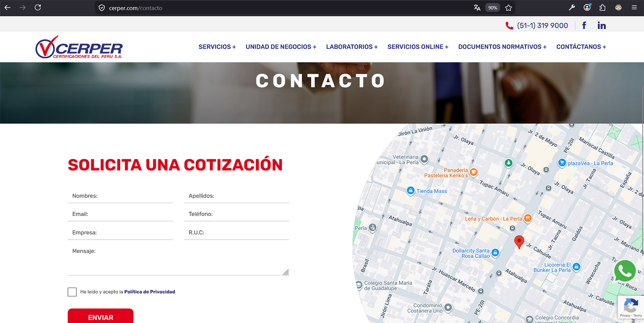Open the avatar extension icon
The height and width of the screenshot is (323, 644).
[618, 8]
